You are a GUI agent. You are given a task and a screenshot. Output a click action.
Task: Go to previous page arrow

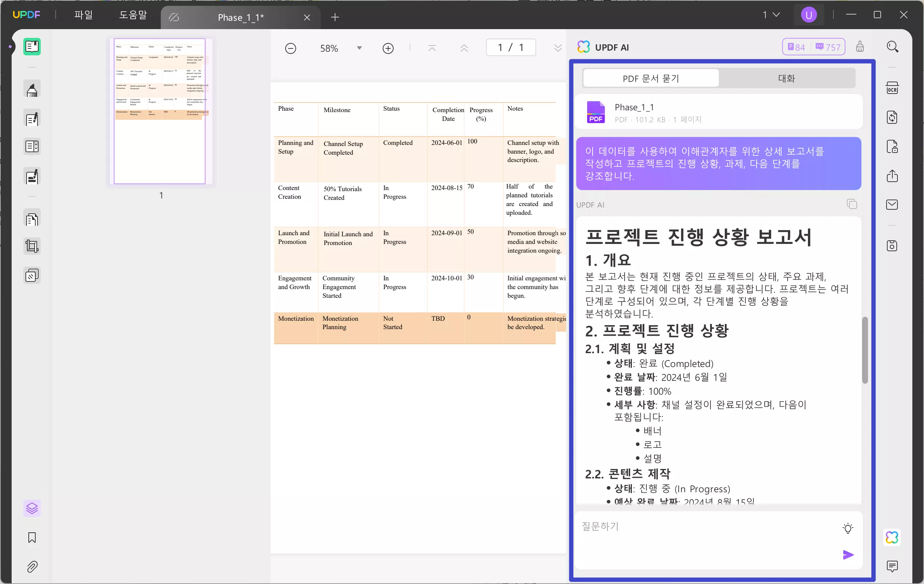coord(464,48)
